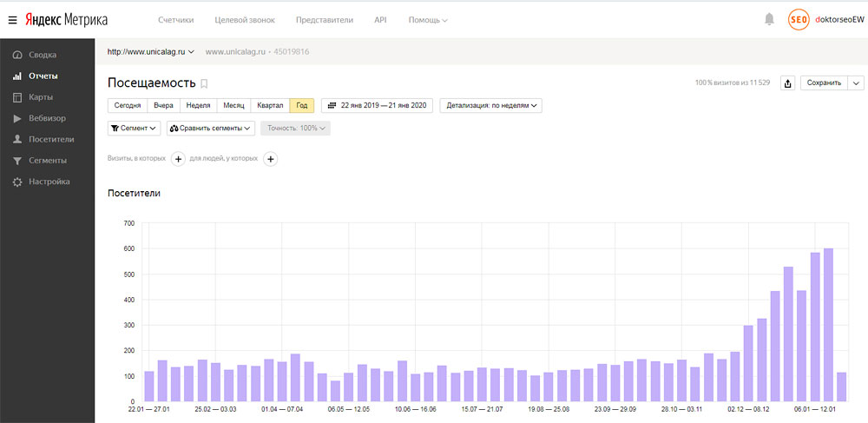Screen dimensions: 868x423
Task: Select the Квартал period option
Action: 270,106
